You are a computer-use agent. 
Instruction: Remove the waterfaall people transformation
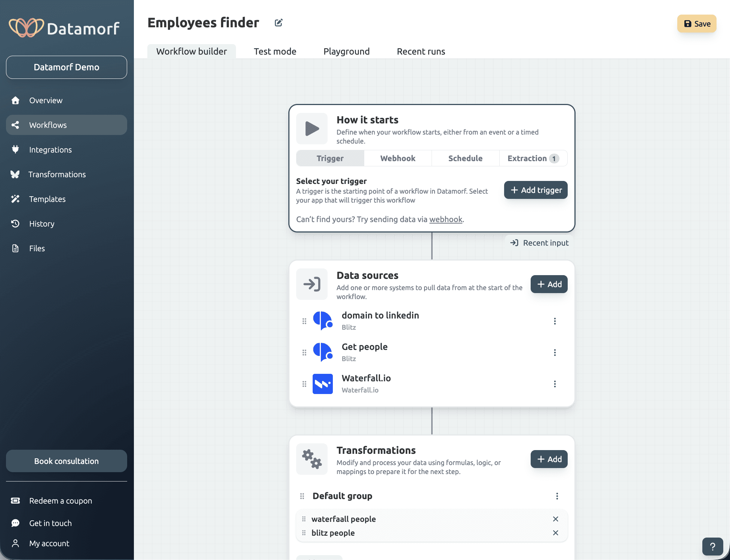(555, 519)
